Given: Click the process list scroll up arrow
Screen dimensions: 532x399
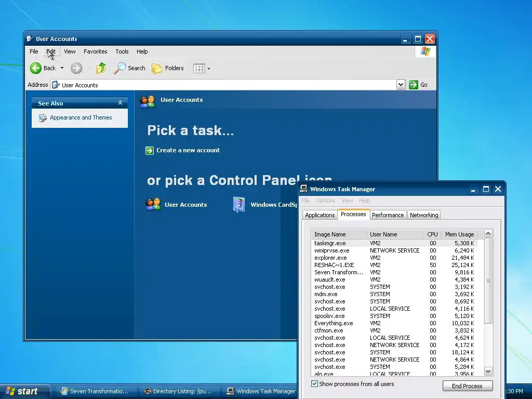Looking at the screenshot, I should point(488,233).
